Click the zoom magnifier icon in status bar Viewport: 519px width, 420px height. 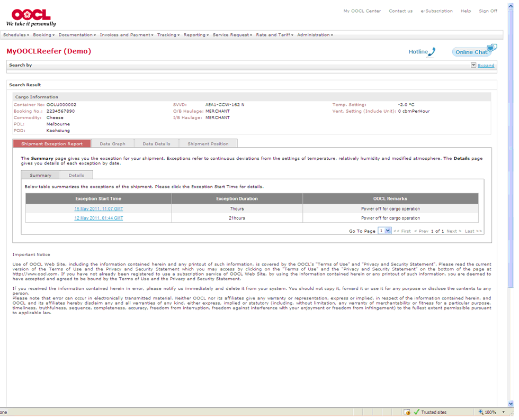(481, 412)
